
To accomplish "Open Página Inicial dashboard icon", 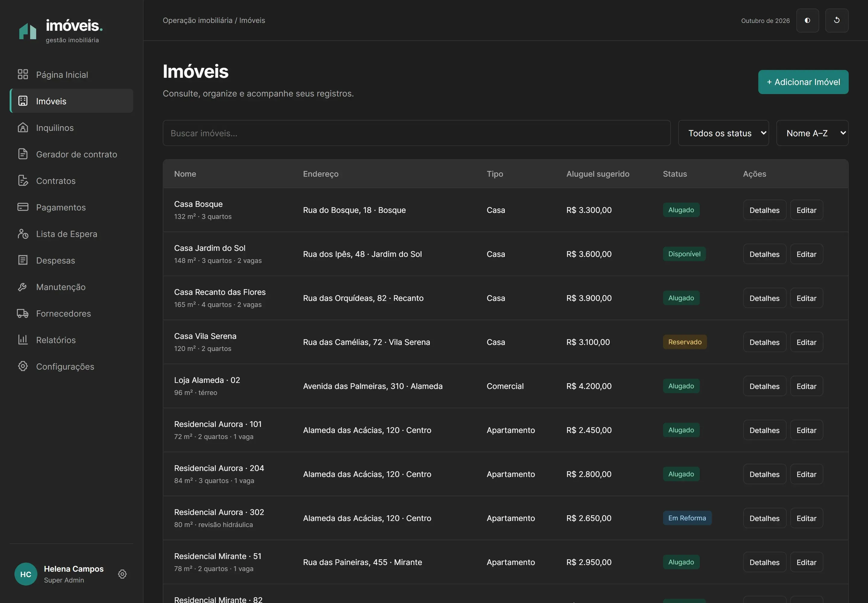I will coord(23,74).
